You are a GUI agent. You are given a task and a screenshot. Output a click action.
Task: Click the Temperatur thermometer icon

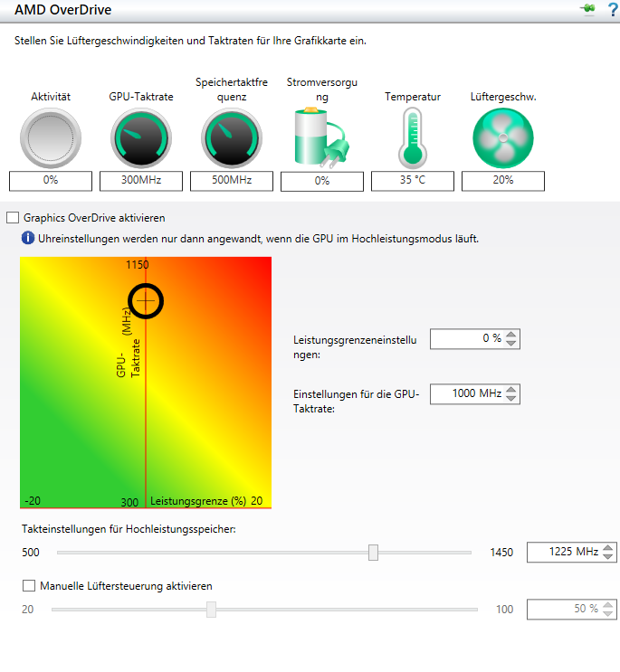413,138
